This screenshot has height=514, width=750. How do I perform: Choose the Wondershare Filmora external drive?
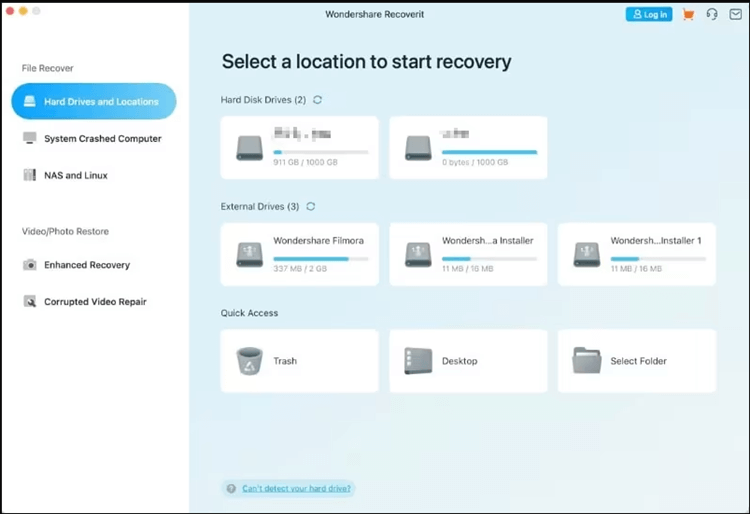(x=299, y=254)
